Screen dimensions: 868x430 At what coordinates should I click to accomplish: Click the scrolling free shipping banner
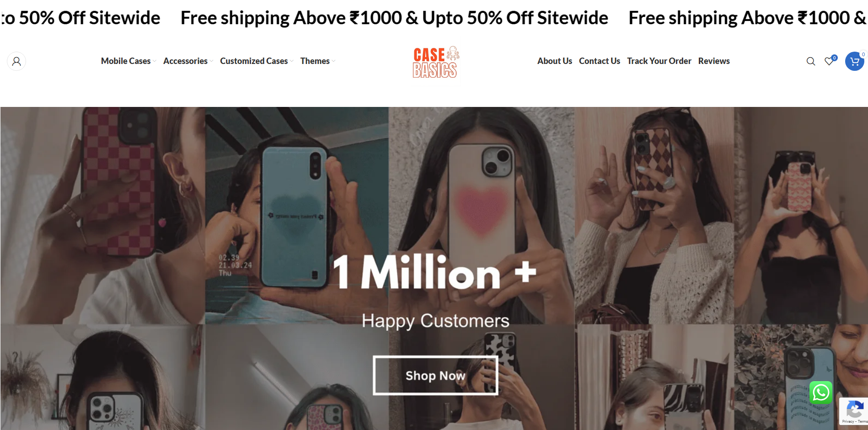[x=434, y=18]
